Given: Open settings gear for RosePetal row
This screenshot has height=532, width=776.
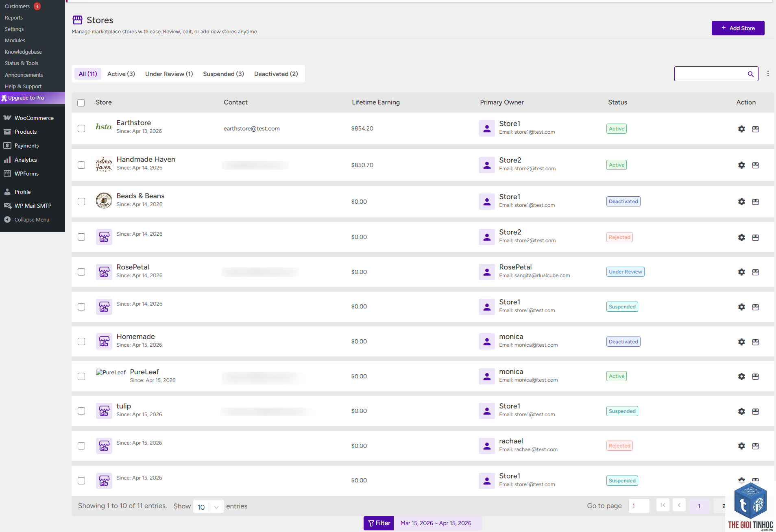Looking at the screenshot, I should (741, 272).
